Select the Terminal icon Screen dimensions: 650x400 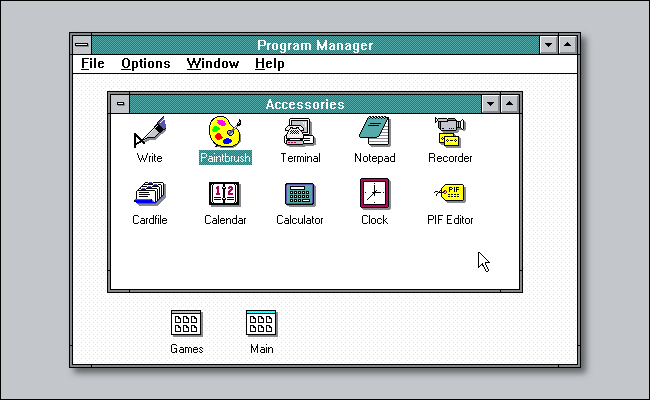[x=300, y=133]
